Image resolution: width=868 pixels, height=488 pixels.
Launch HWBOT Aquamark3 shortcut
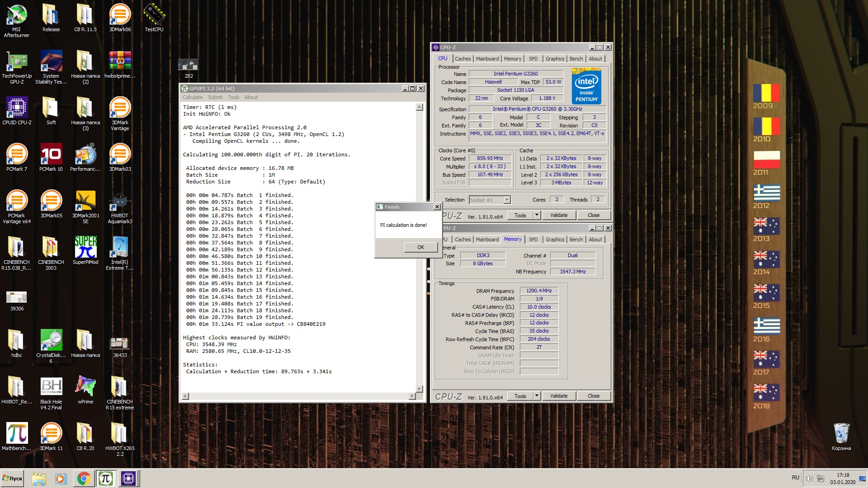(120, 206)
